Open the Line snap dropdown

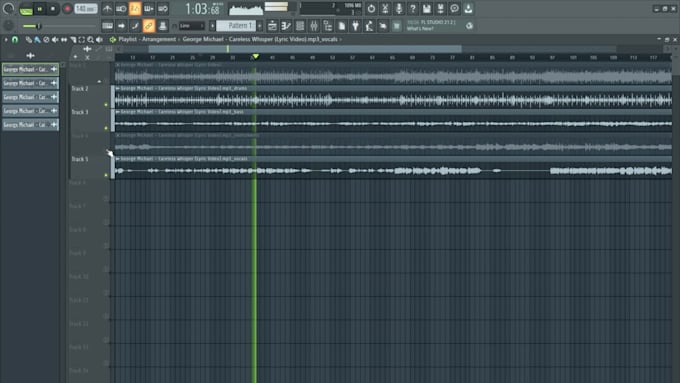[191, 26]
